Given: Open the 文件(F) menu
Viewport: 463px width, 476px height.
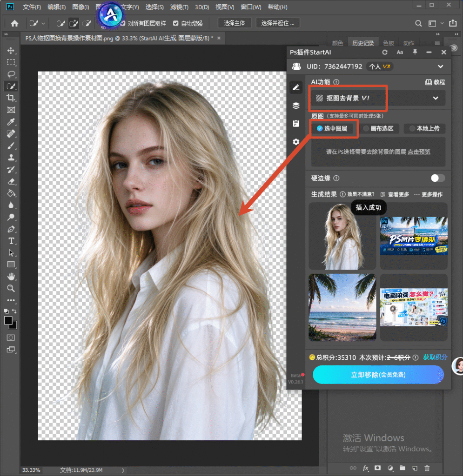Looking at the screenshot, I should click(x=32, y=7).
